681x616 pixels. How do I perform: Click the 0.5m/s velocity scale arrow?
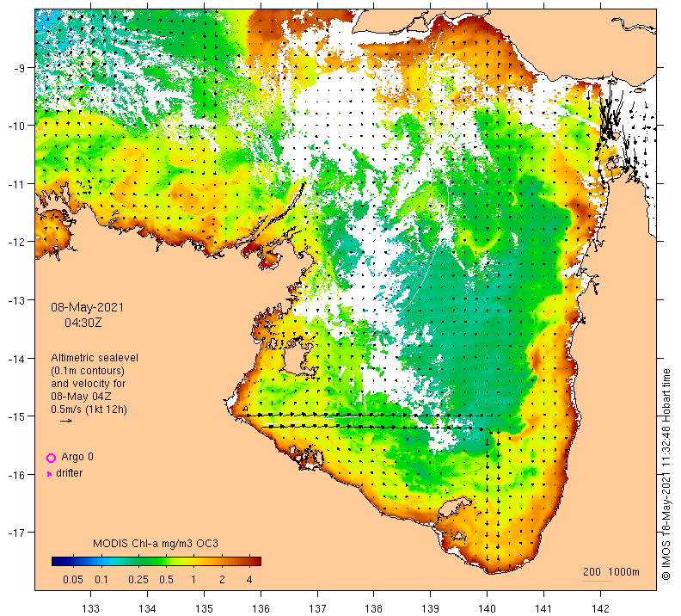(66, 421)
